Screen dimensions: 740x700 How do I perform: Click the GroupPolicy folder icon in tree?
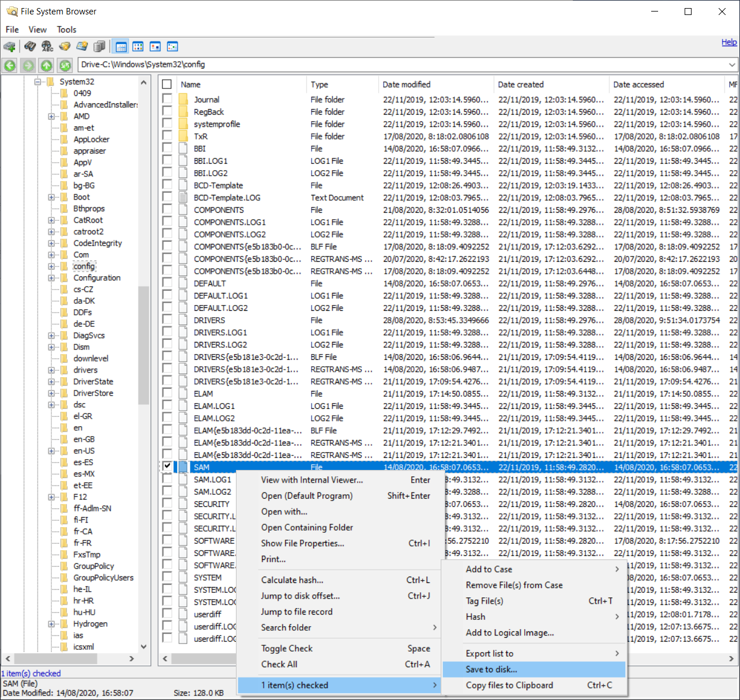[65, 566]
